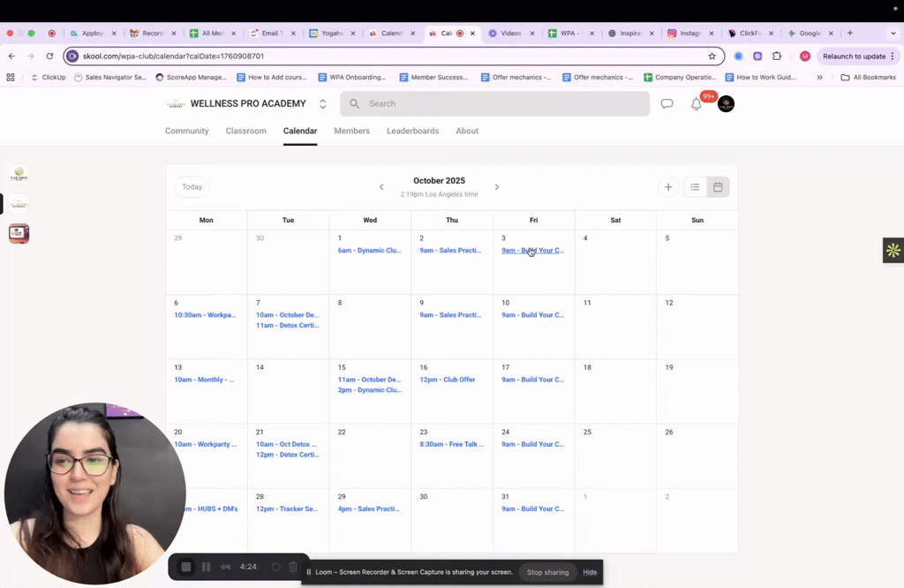Open the Members tab
The image size is (904, 588).
[x=351, y=131]
